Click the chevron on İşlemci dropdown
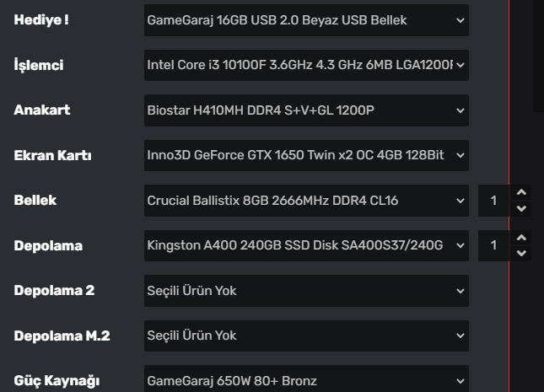Viewport: 544px width, 392px height. coord(461,65)
